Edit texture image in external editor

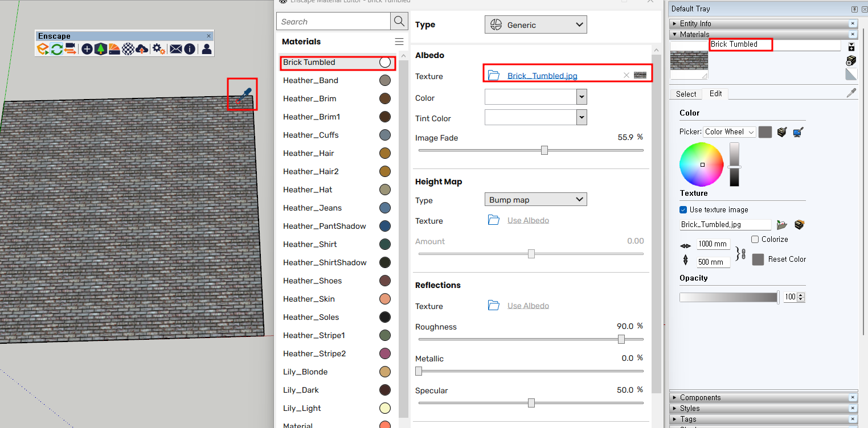click(799, 225)
